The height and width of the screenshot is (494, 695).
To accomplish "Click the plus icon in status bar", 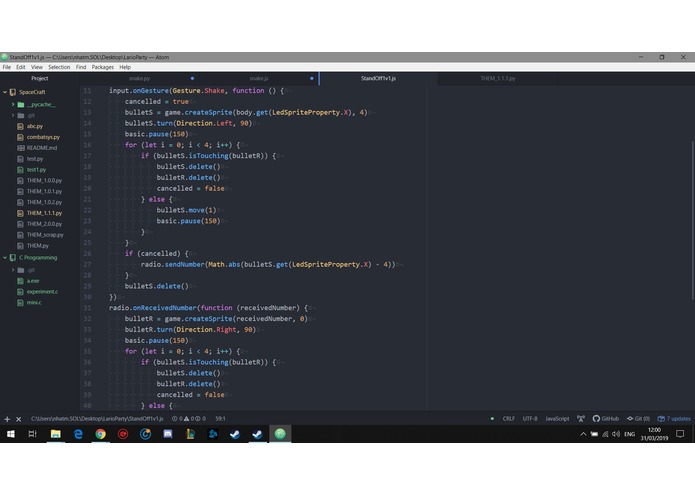I will coord(7,419).
